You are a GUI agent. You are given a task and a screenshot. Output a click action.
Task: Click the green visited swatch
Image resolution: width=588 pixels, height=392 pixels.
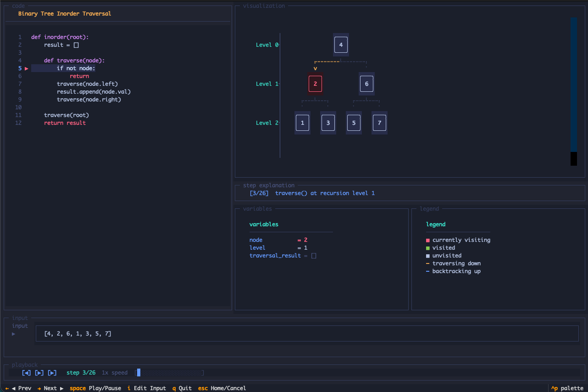428,248
